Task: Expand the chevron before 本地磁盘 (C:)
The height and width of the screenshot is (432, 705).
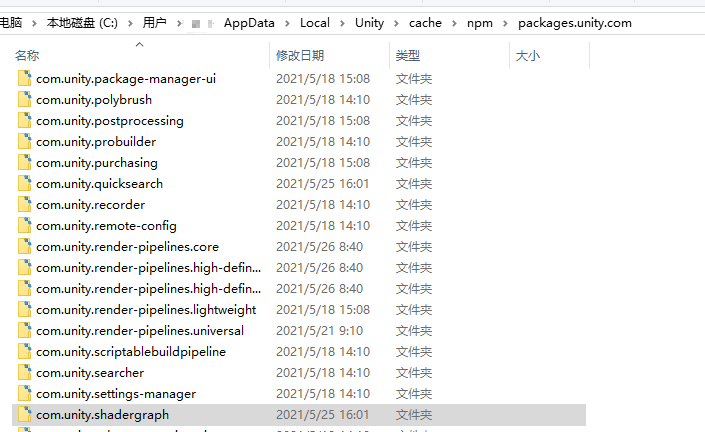Action: [34, 23]
